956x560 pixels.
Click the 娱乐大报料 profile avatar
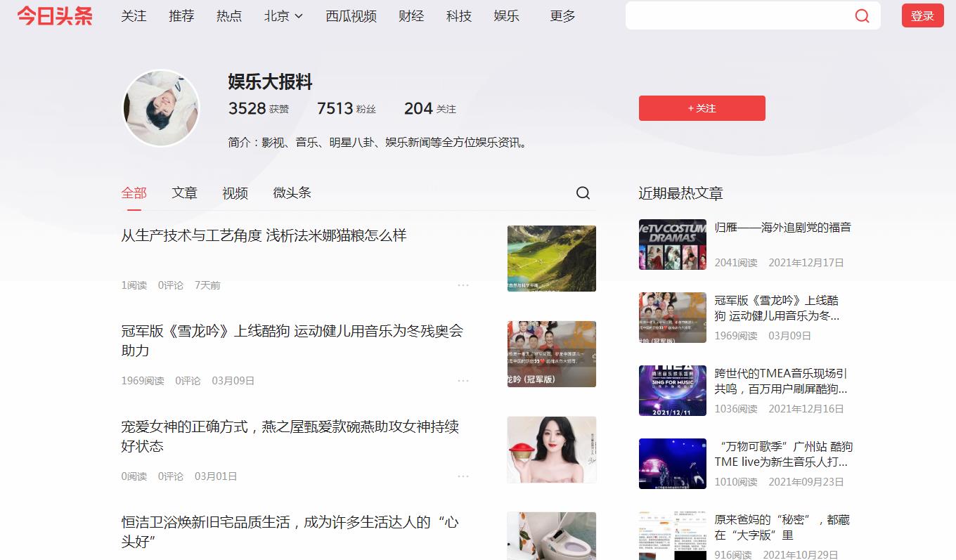tap(161, 108)
